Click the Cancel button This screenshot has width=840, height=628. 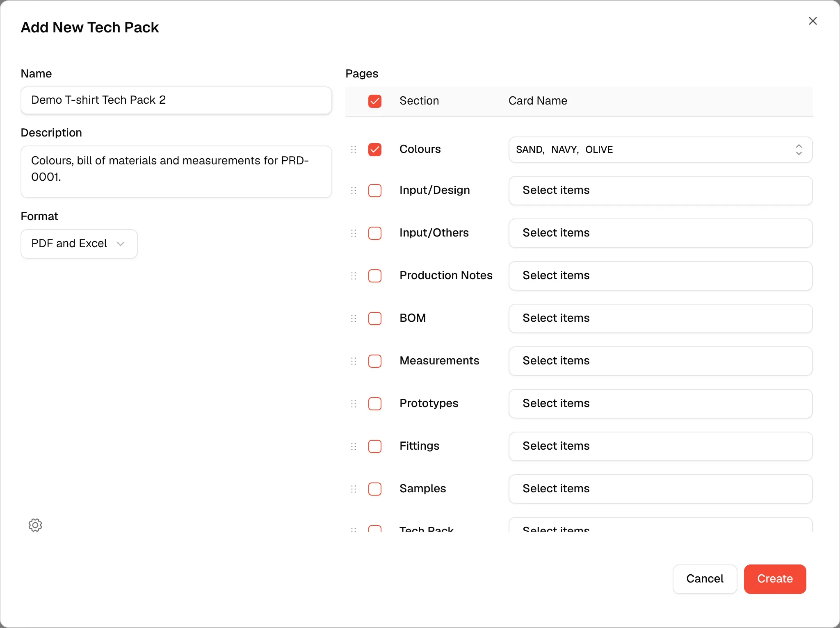(705, 579)
